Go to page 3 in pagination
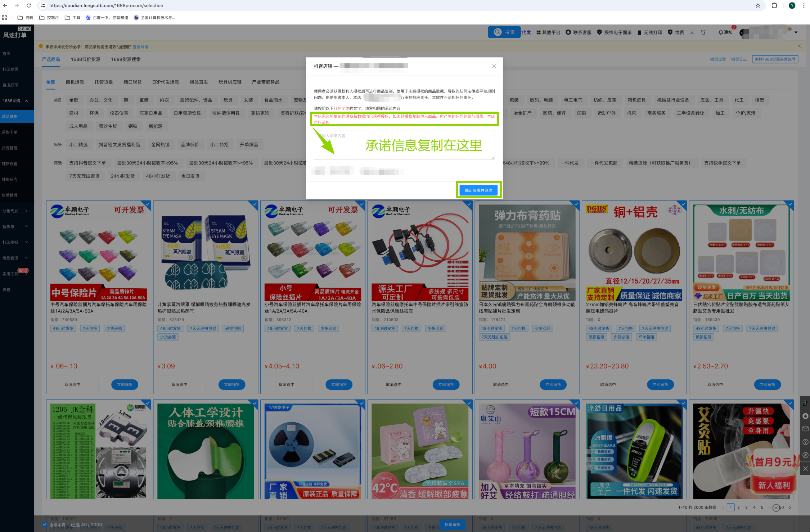This screenshot has height=532, width=810. click(x=746, y=508)
